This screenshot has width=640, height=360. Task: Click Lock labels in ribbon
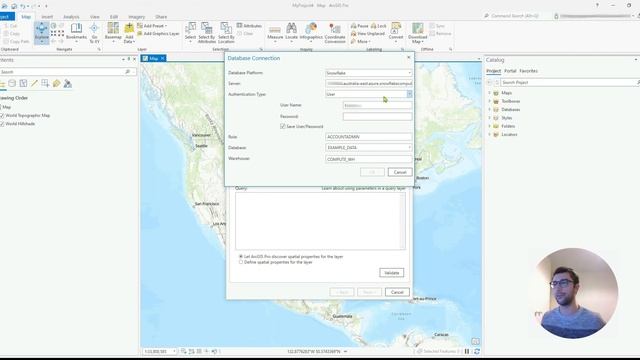click(378, 26)
